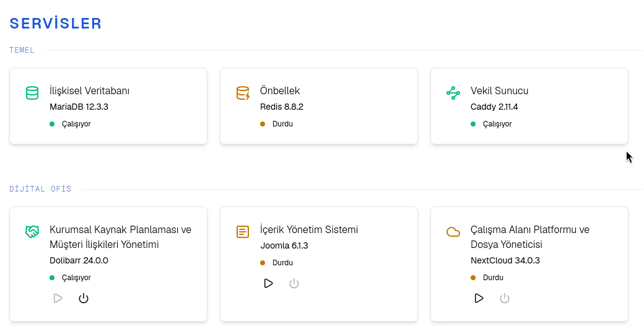
Task: Click the cloud icon for NextCloud card
Action: click(x=453, y=232)
